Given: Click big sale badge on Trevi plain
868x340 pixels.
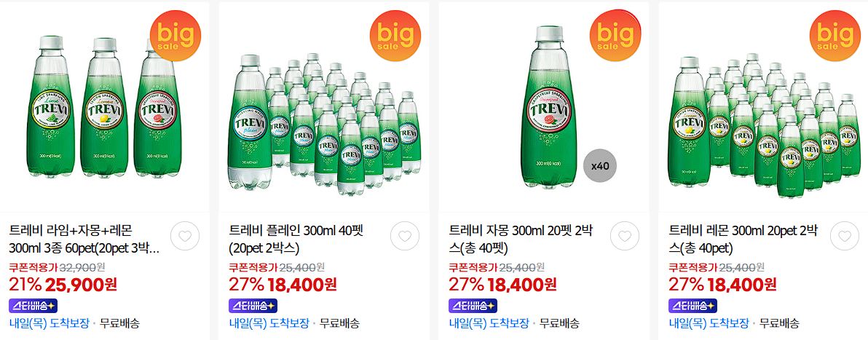Looking at the screenshot, I should 395,36.
